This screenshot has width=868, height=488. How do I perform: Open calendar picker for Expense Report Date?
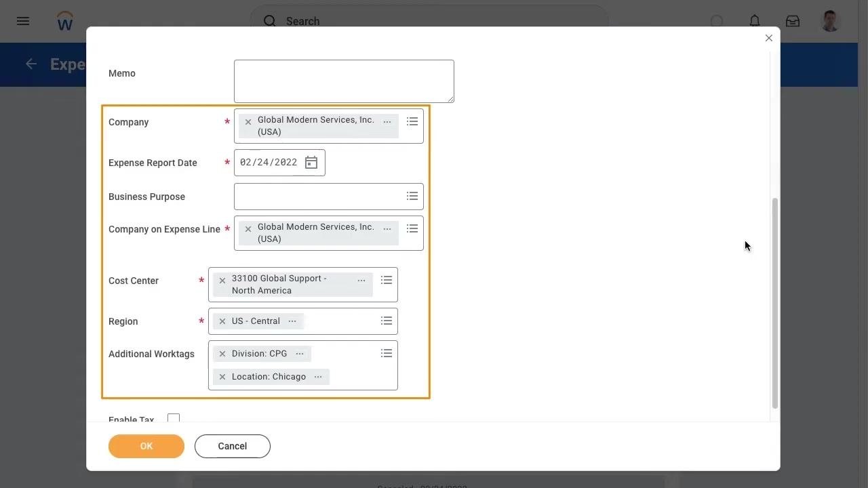click(311, 163)
